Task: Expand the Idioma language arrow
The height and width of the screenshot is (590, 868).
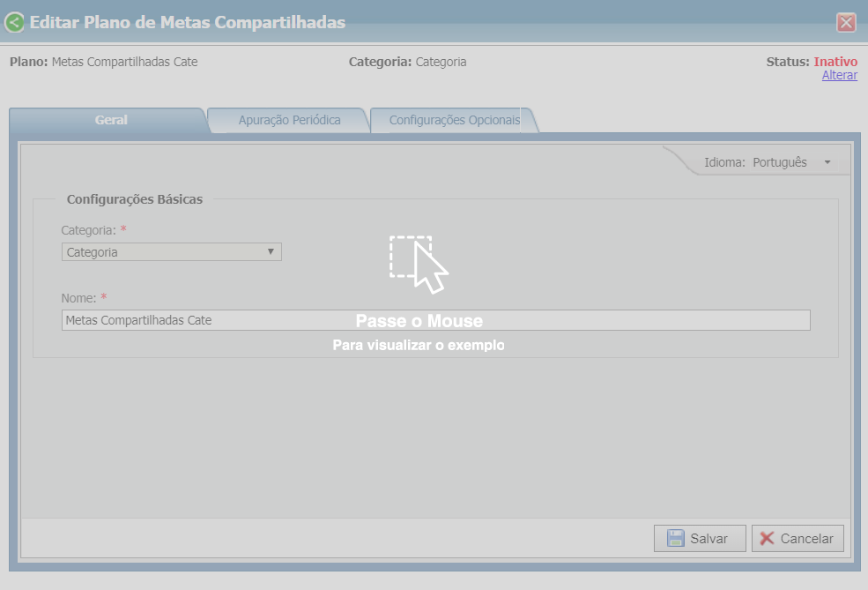Action: point(827,162)
